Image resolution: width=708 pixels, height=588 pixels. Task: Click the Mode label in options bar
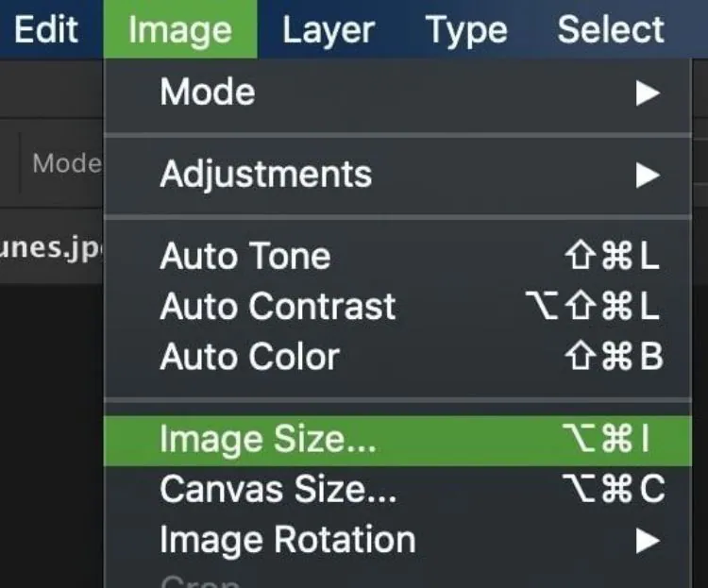point(66,163)
